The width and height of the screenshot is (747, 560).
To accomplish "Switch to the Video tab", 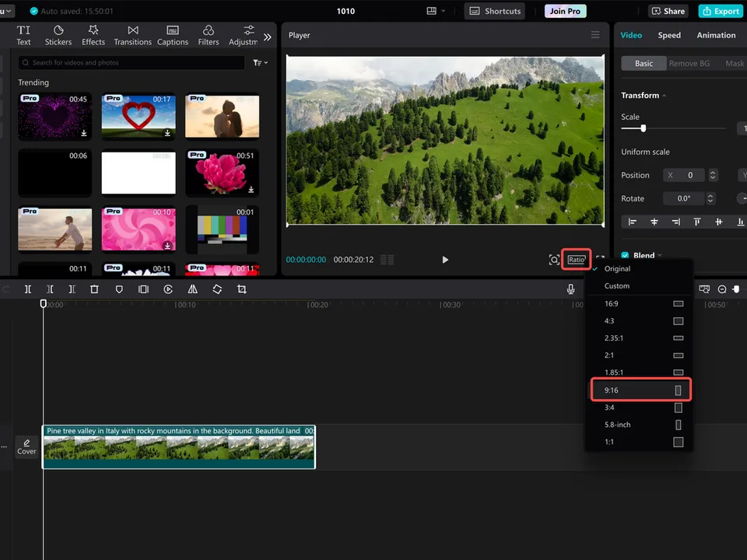I will click(631, 35).
